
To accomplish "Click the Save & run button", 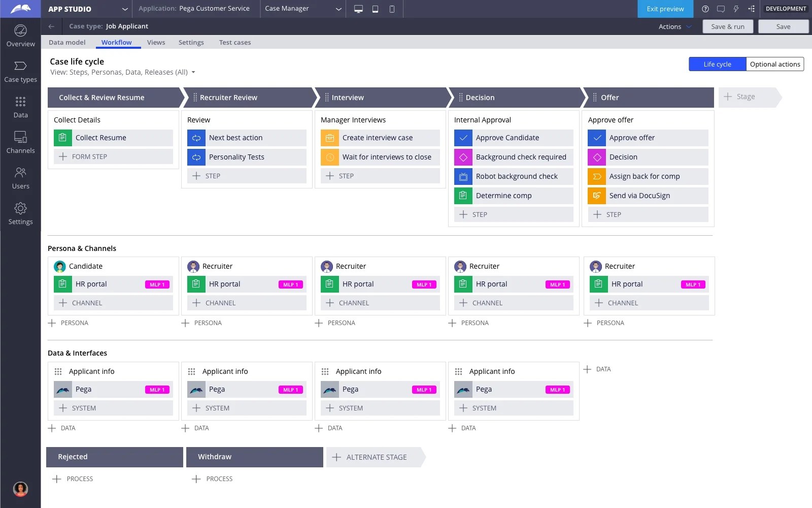I will tap(728, 26).
